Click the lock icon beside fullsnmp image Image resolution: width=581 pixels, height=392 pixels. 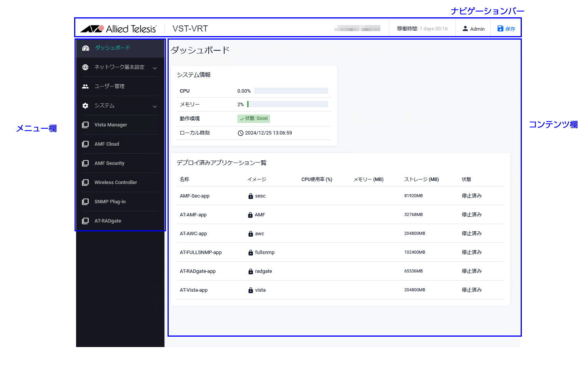pos(251,252)
